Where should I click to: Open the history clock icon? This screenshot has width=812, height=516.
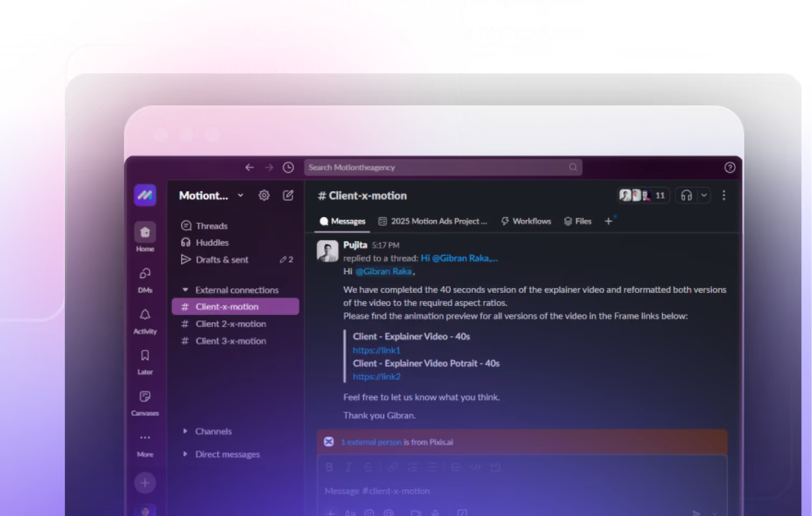click(x=289, y=168)
